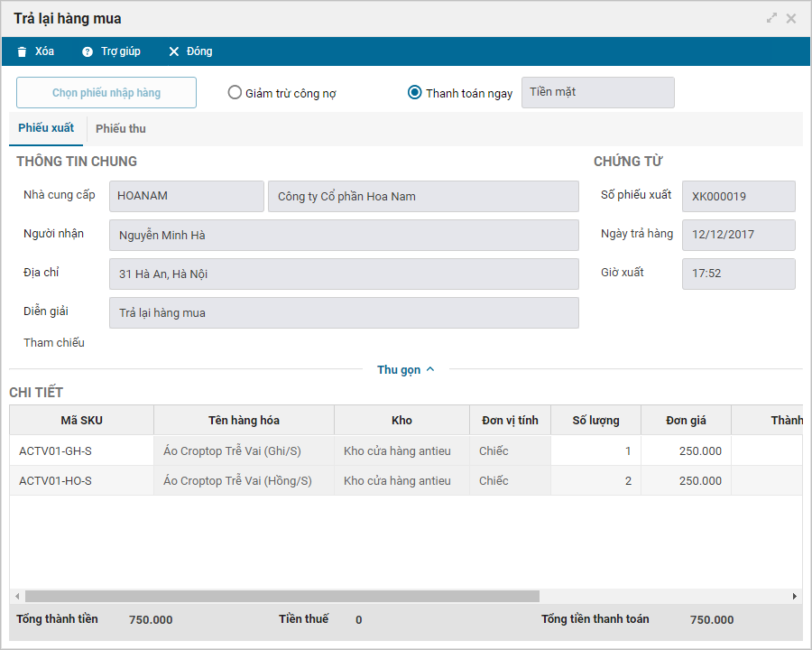Switch to the Phiếu xuất tab

pos(46,128)
